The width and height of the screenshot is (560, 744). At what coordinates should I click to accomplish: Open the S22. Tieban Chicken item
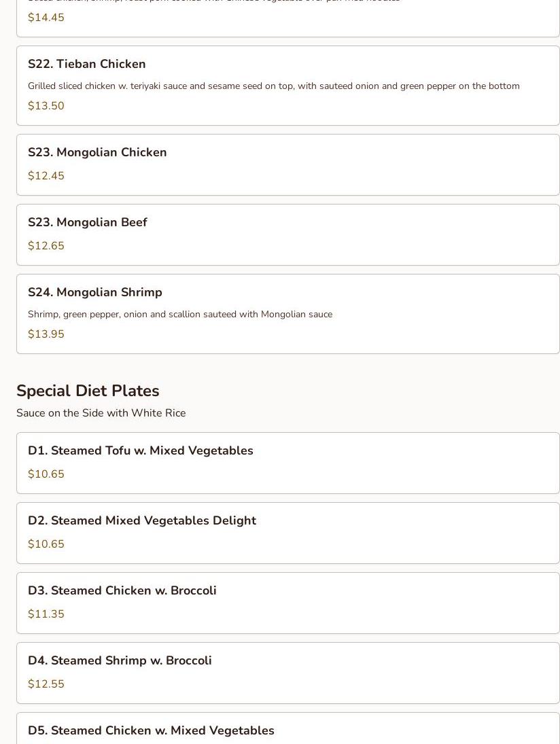pyautogui.click(x=87, y=64)
